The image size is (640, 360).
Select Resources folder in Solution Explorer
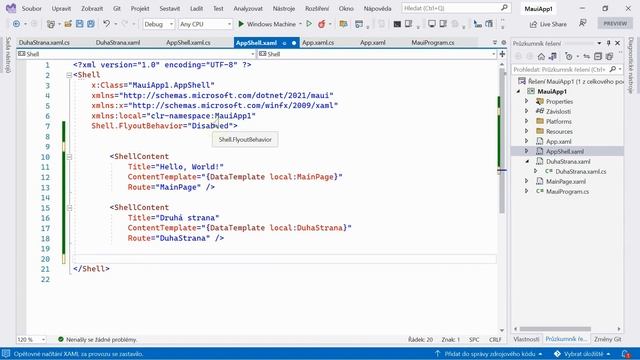pyautogui.click(x=559, y=131)
